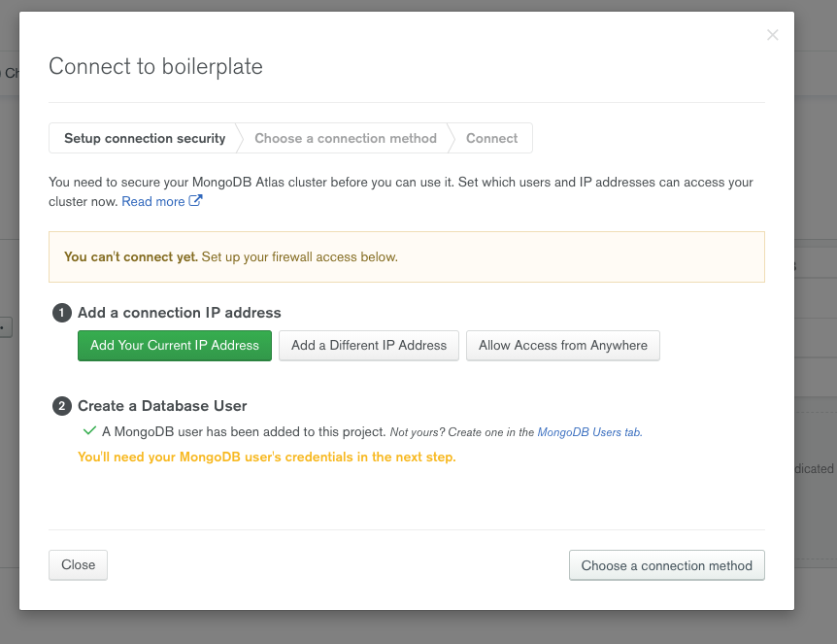Click Add Your Current IP Address button
The height and width of the screenshot is (644, 837).
[175, 346]
